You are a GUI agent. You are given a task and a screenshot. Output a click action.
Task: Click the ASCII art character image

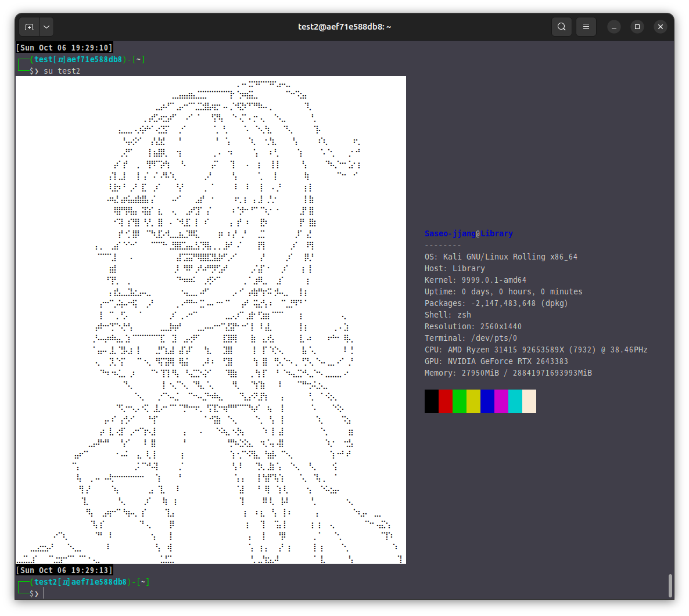211,320
